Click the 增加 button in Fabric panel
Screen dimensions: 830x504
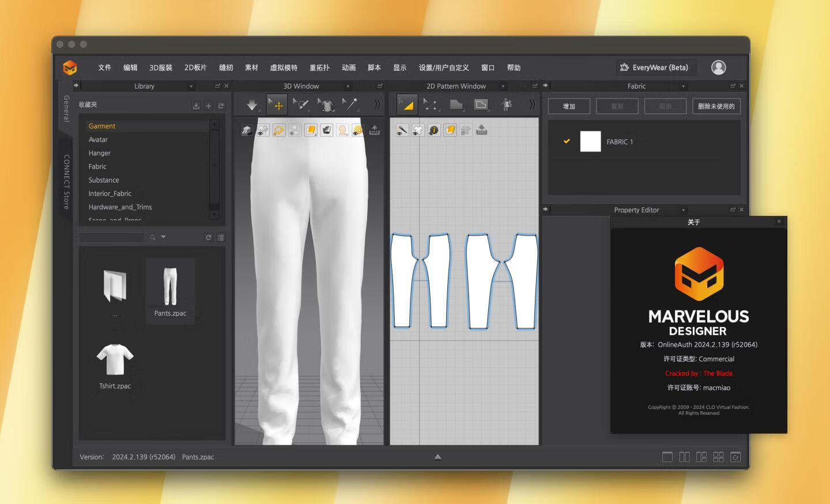pyautogui.click(x=568, y=106)
